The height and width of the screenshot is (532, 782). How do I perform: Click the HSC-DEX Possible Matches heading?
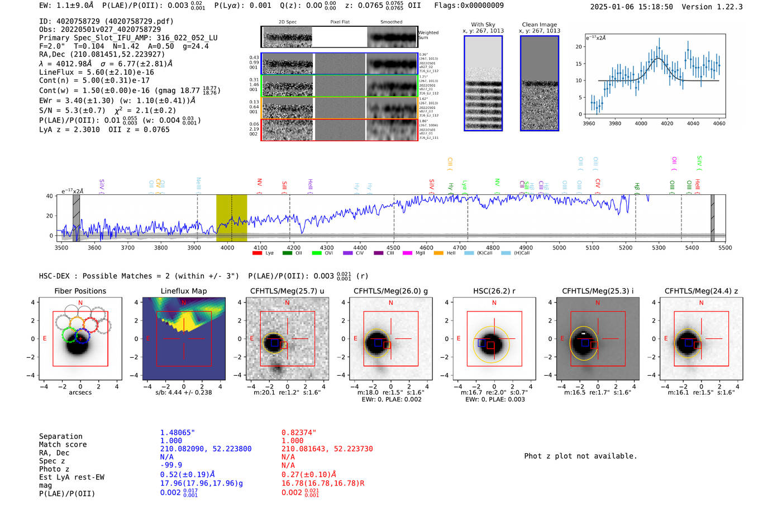pos(139,276)
